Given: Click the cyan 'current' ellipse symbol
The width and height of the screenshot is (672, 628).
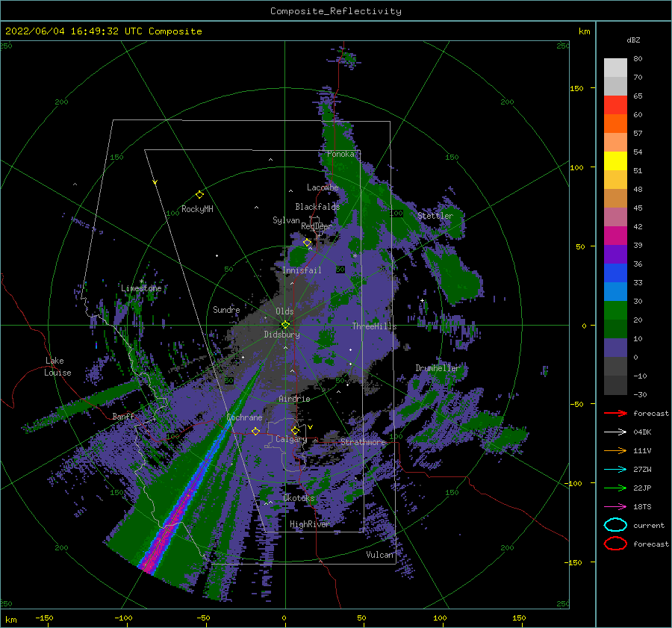Looking at the screenshot, I should point(615,525).
